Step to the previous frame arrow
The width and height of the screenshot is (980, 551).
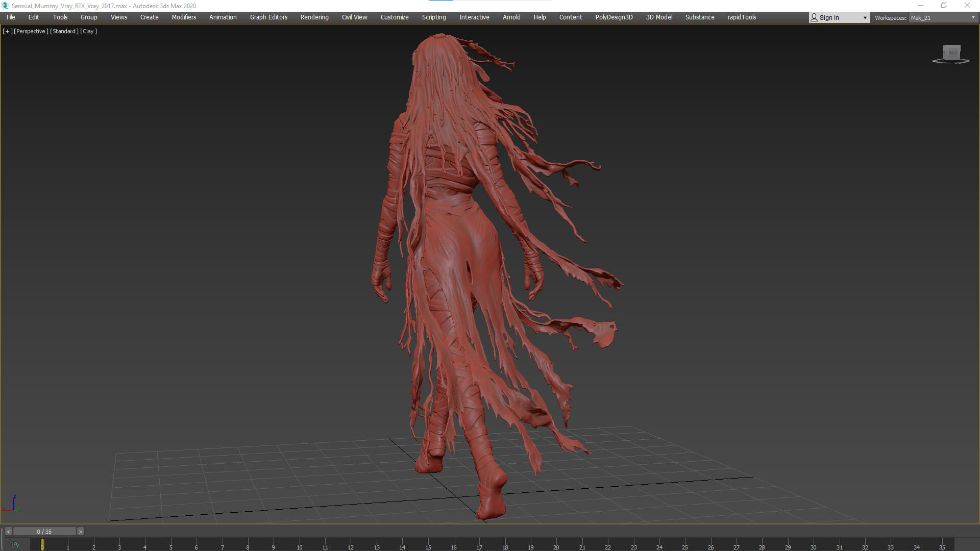[x=8, y=532]
